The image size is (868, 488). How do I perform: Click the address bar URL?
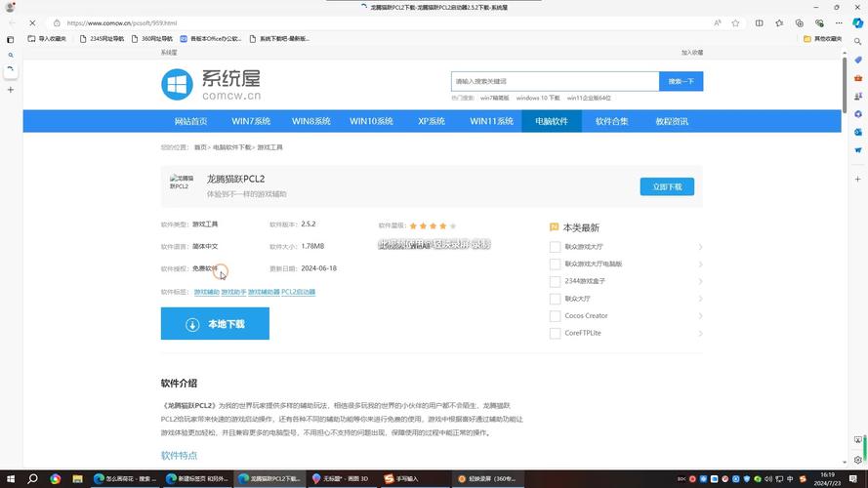pos(122,23)
